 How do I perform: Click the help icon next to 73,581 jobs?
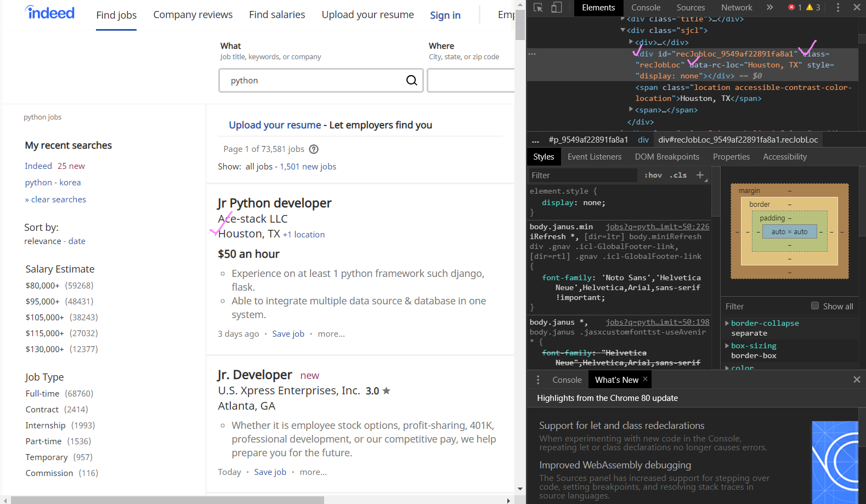[x=314, y=149]
